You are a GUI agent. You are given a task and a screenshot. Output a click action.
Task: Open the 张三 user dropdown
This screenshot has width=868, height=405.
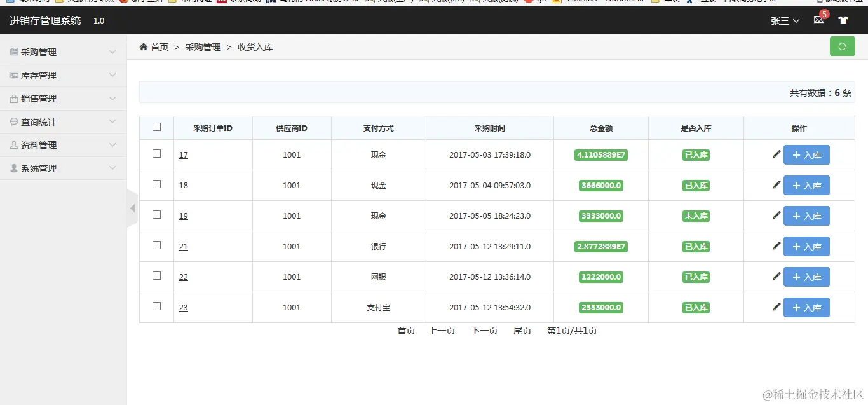(785, 20)
